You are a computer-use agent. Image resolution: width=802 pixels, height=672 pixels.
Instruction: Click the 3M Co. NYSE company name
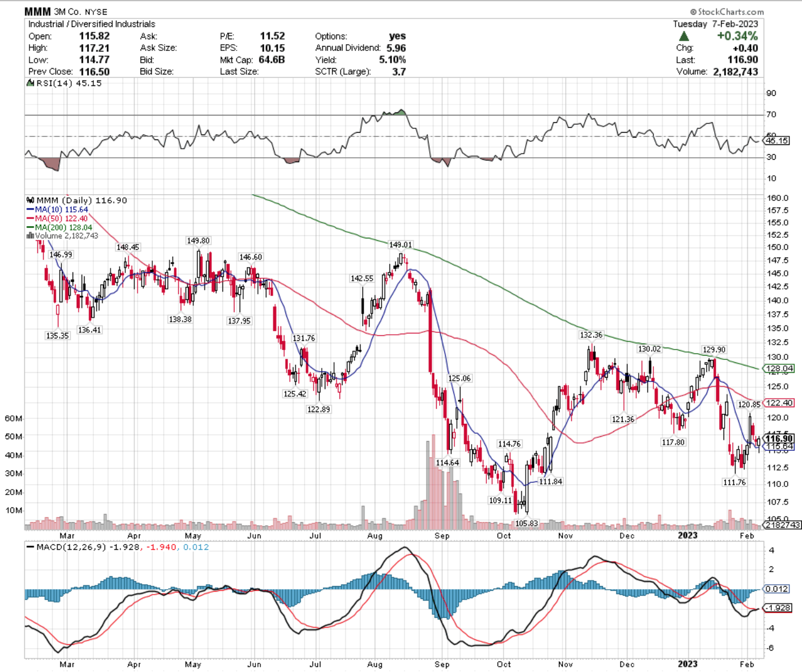tap(80, 12)
